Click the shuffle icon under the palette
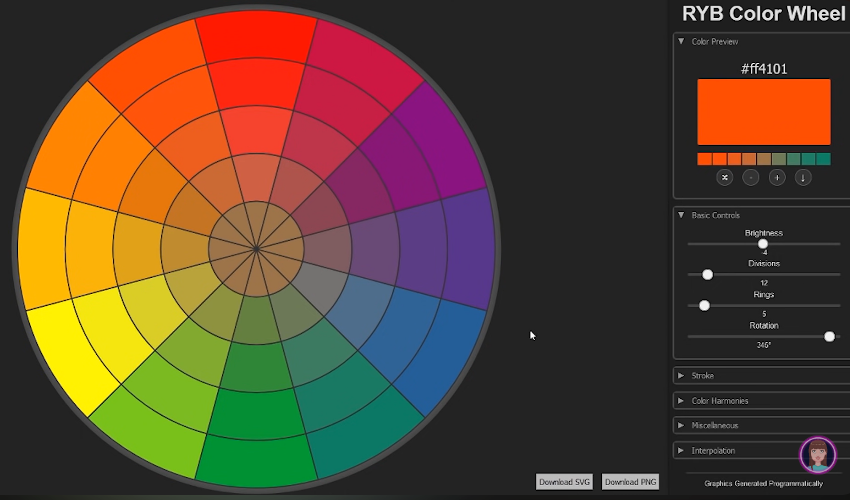Screen dimensions: 850x500 click(725, 177)
